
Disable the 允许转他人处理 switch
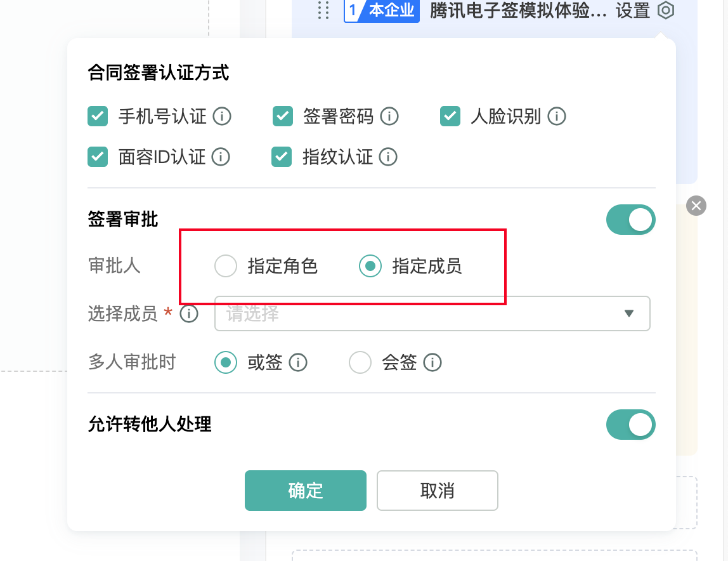tap(630, 425)
